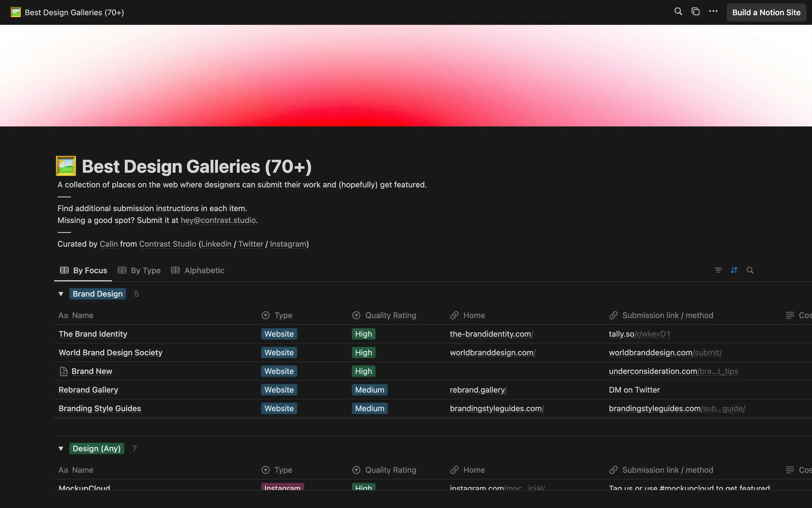This screenshot has height=508, width=812.
Task: Click the Brand Design group tag
Action: (x=98, y=294)
